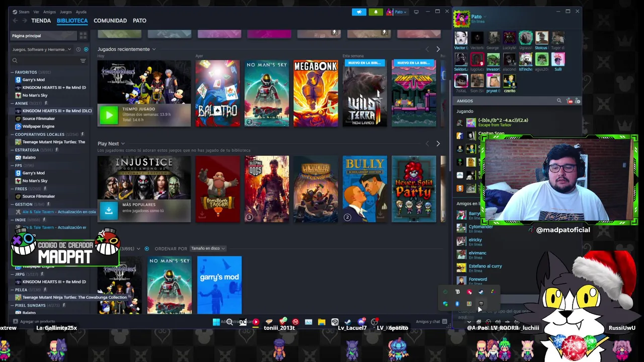Open the garry's mod tile in favorites shelf
Image resolution: width=644 pixels, height=362 pixels.
(x=219, y=285)
